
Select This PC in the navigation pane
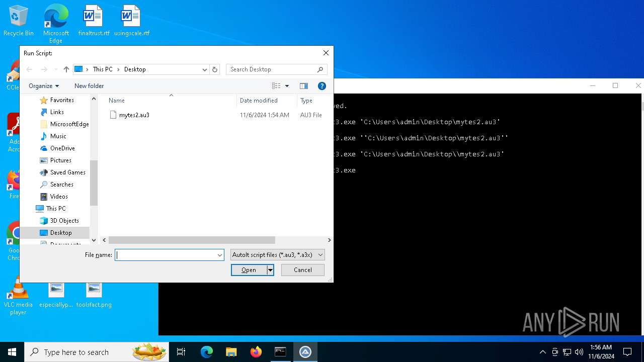(56, 209)
